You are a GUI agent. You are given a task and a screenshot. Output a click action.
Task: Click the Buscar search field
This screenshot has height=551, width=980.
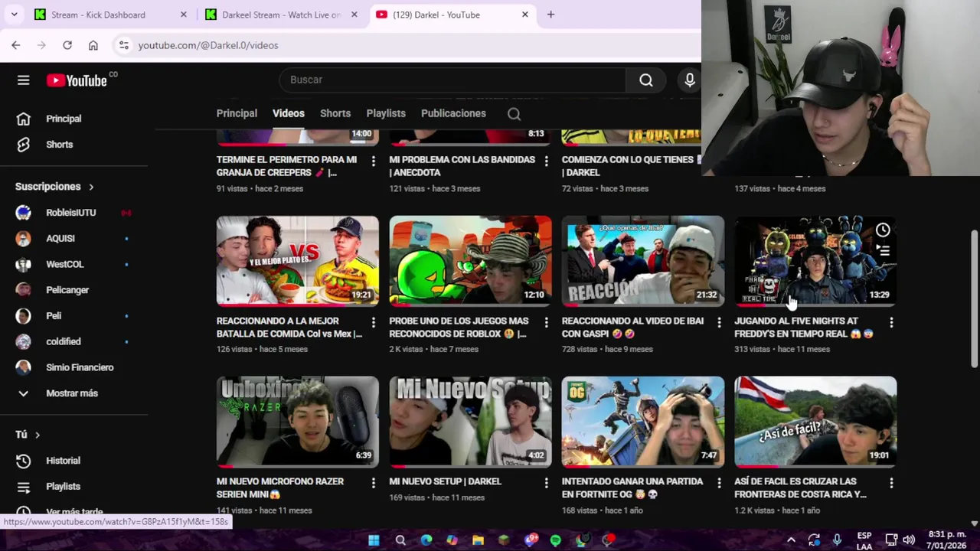coord(452,80)
